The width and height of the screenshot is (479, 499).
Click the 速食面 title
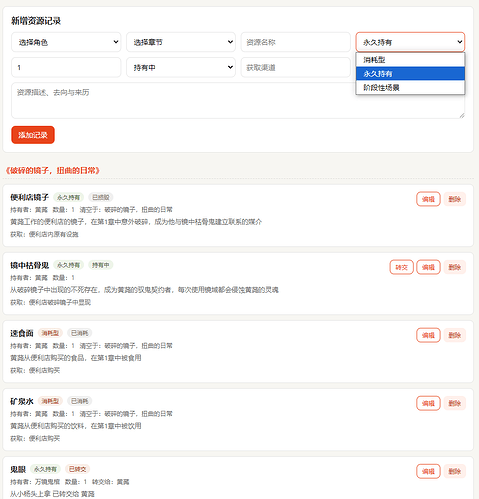[x=22, y=333]
